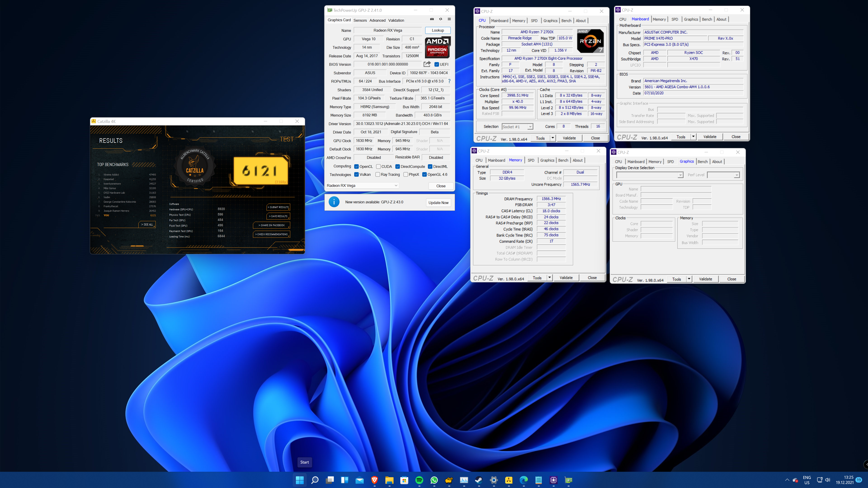Open the Radeon RX Vega GPU selector dropdown
Viewport: 868px width, 488px height.
point(362,185)
